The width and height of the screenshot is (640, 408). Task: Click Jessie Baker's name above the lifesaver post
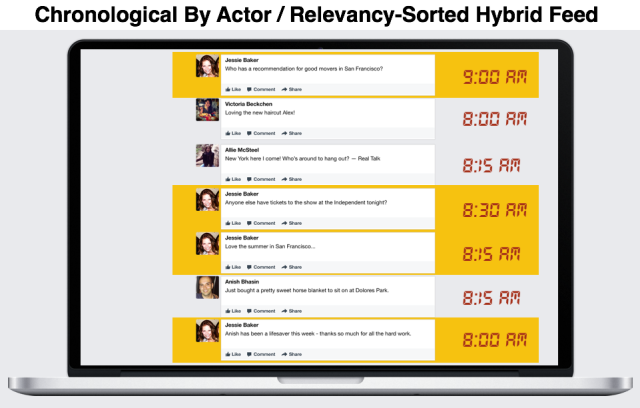pos(242,325)
